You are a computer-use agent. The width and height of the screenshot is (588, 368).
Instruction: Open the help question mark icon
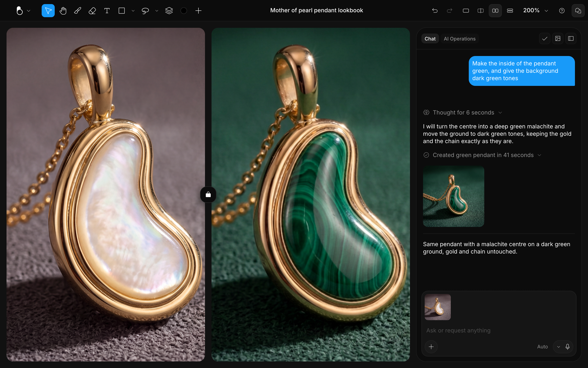point(562,11)
